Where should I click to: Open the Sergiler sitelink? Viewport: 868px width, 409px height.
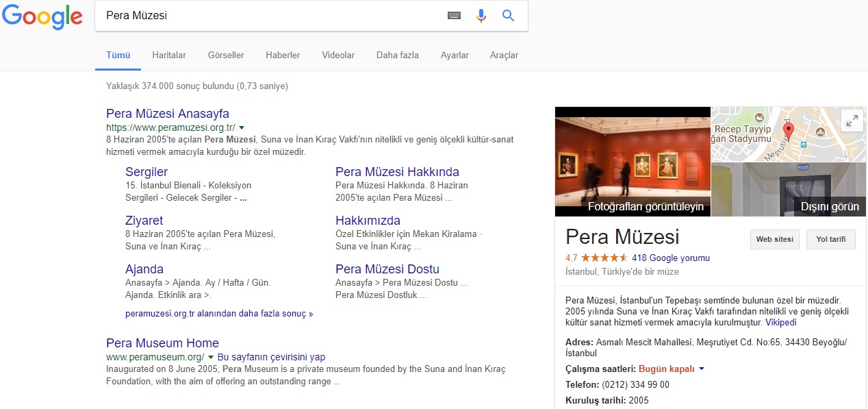(x=146, y=172)
